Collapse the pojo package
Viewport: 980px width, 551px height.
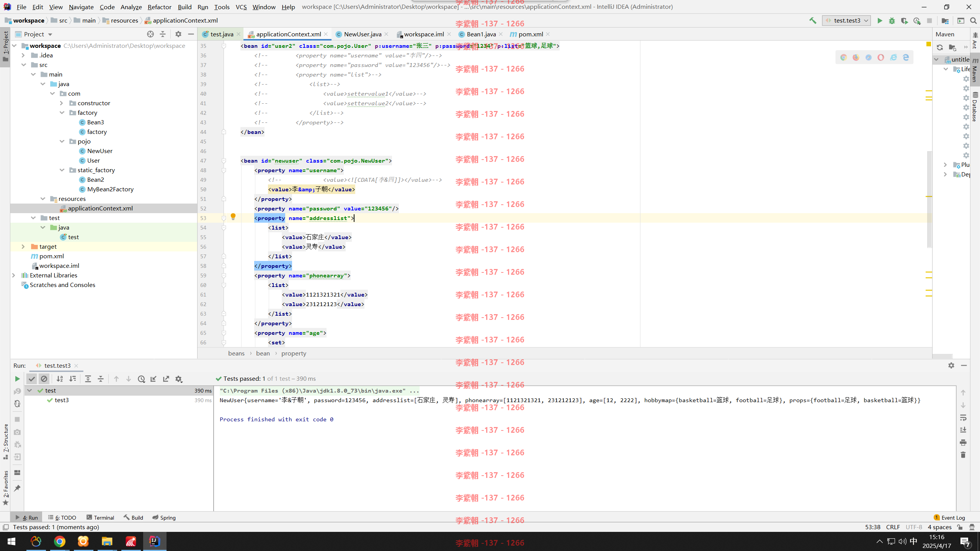pos(62,141)
